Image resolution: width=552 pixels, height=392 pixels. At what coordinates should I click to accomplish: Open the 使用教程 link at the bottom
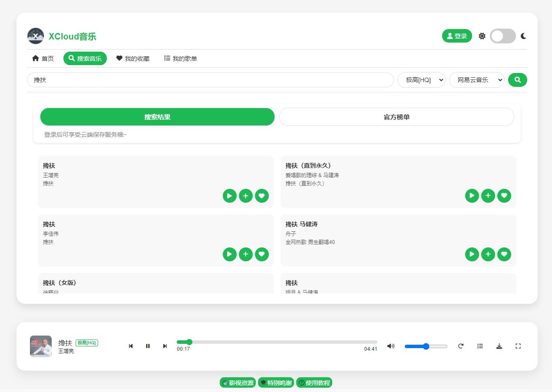tap(314, 382)
